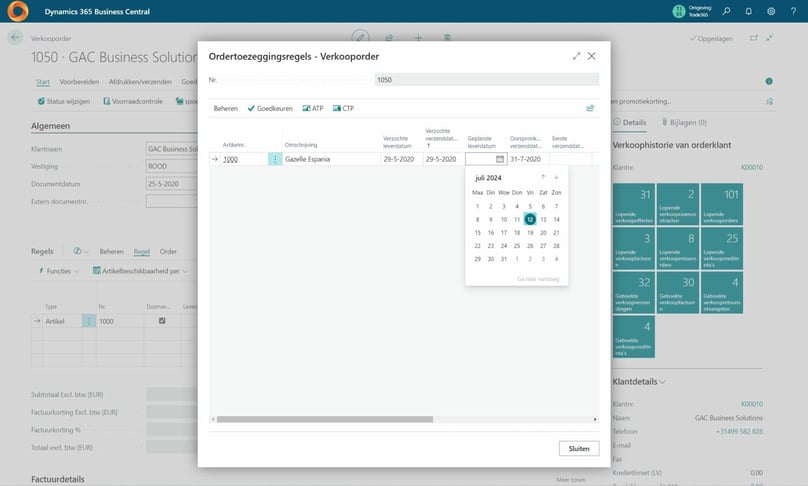This screenshot has width=808, height=486.
Task: Collapse the sales order page view
Action: (769, 38)
